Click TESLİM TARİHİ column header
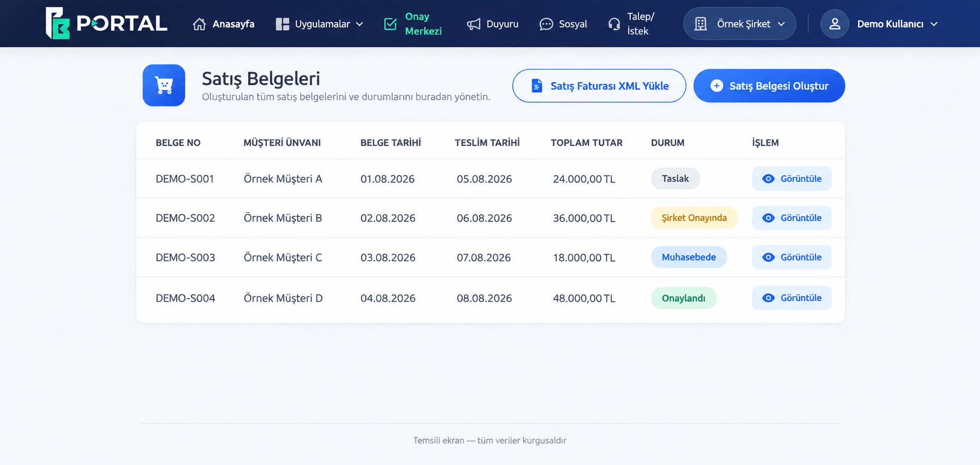This screenshot has width=980, height=465. coord(487,143)
